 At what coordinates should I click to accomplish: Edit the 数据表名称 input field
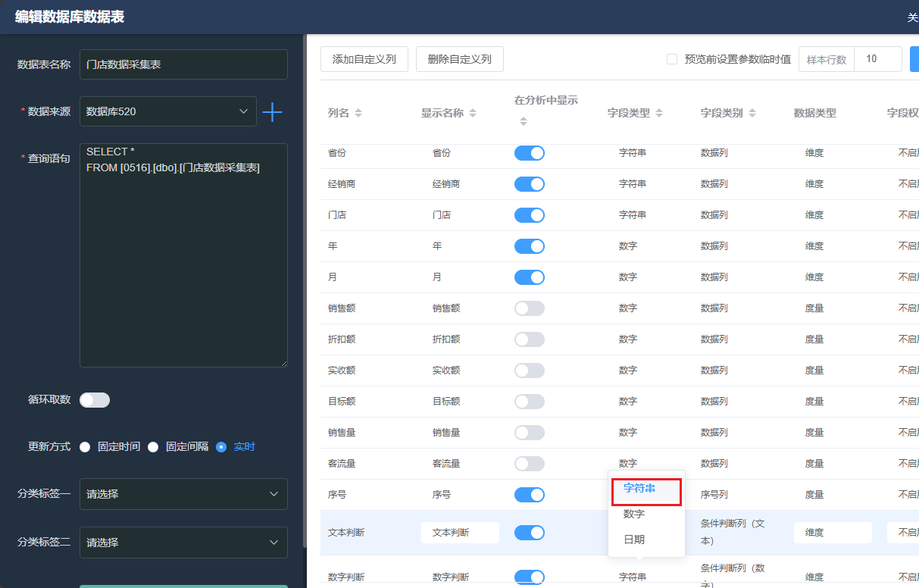[x=183, y=64]
